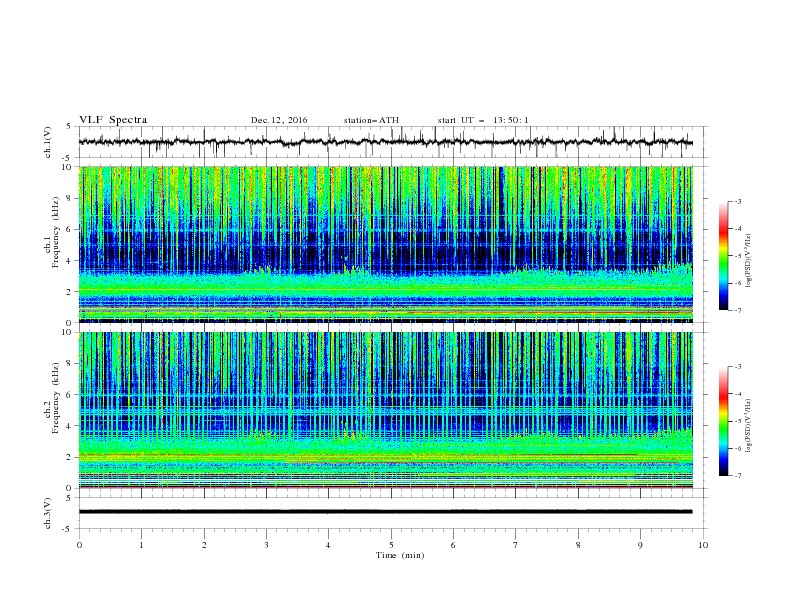Select the "Dec. 12, 2016" date label

[x=279, y=120]
